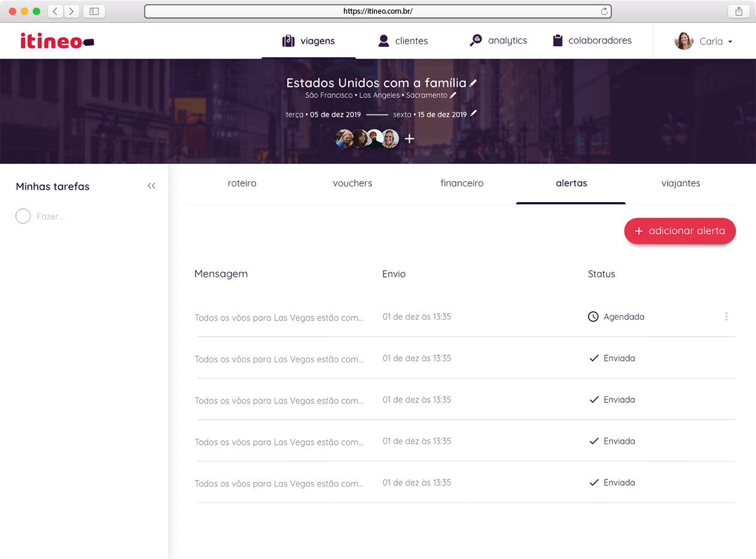Go back using the browser back arrow
The height and width of the screenshot is (559, 756).
tap(55, 11)
